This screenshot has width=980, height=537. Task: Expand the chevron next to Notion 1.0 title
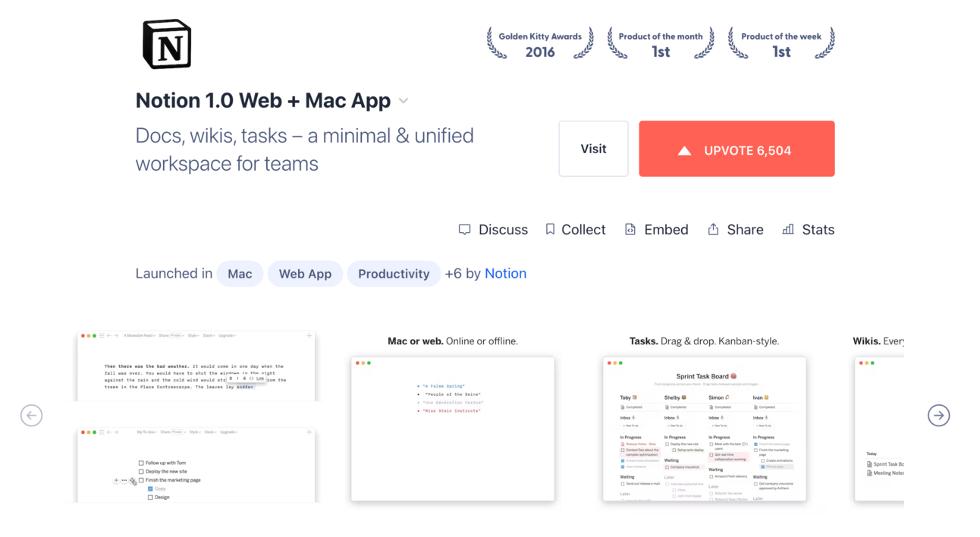click(404, 101)
